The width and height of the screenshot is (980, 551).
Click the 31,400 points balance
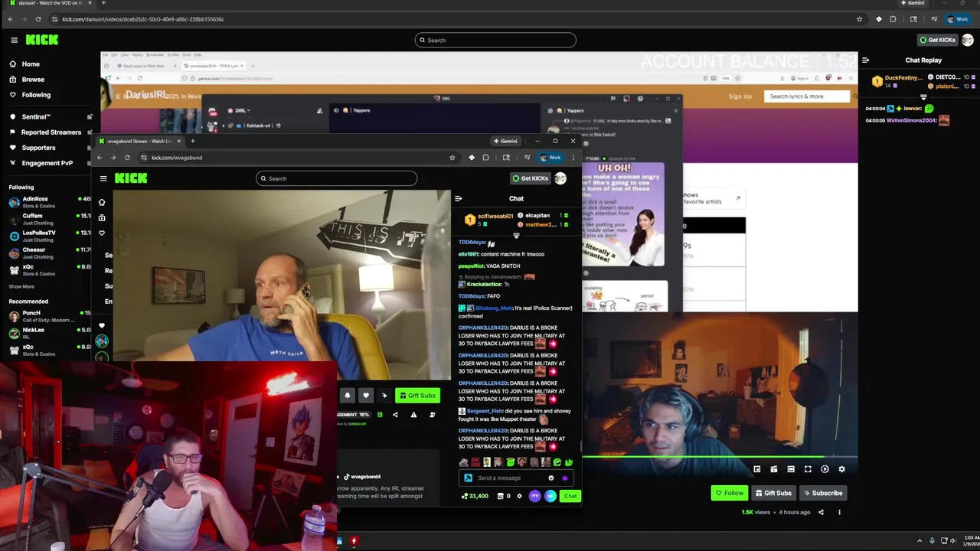(x=475, y=496)
